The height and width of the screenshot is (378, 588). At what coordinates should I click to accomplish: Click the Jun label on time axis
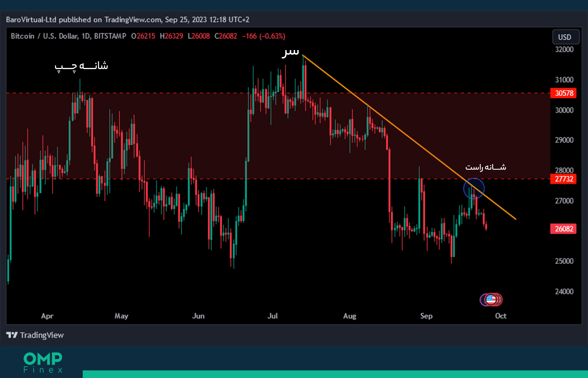198,316
